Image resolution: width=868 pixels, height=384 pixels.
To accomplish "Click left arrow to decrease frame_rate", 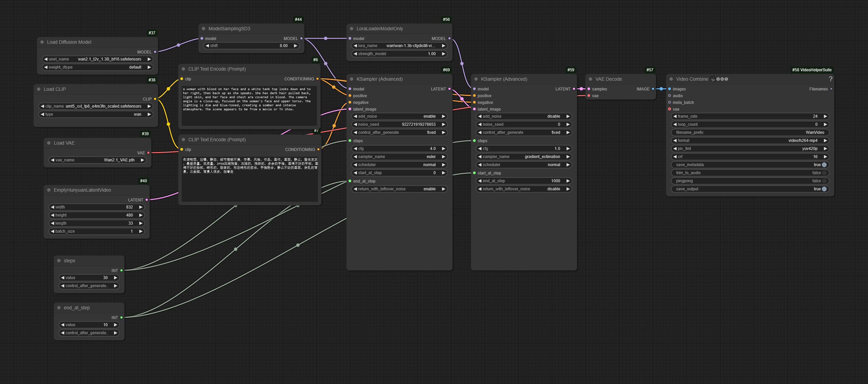I will 675,116.
